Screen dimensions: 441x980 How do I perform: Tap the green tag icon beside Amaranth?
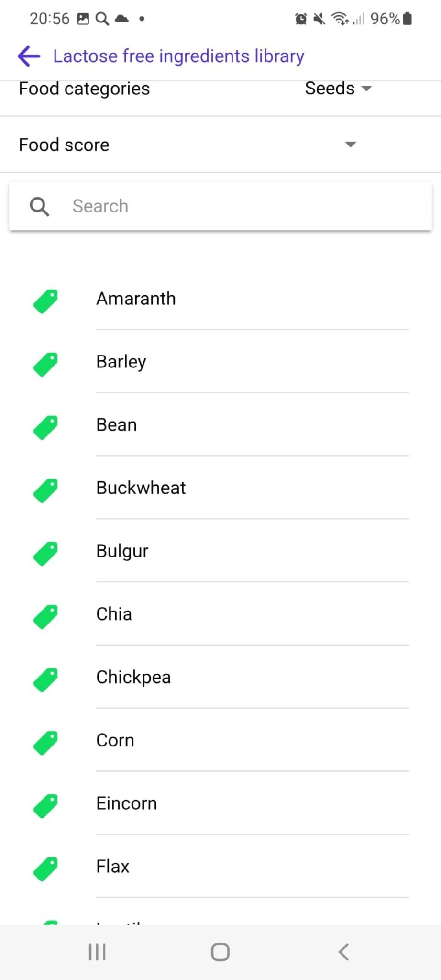tap(45, 301)
